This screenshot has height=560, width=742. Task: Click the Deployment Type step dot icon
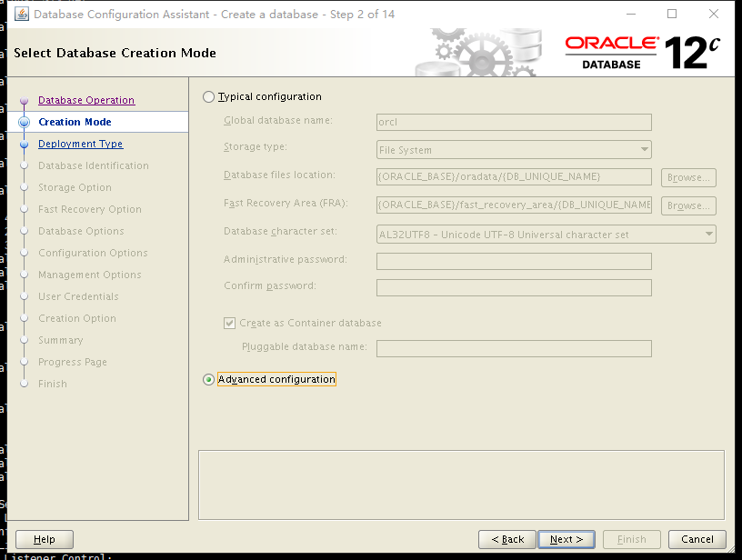(x=25, y=145)
